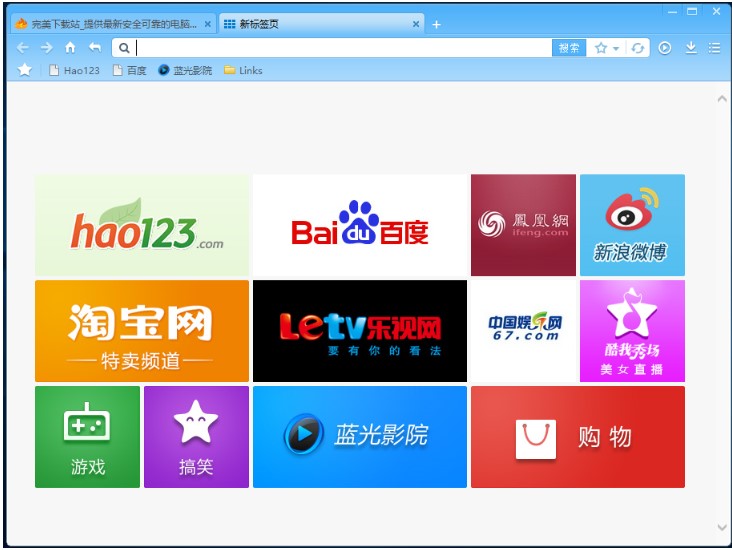Open the Hao123 bookmark
This screenshot has width=732, height=550.
(x=75, y=71)
